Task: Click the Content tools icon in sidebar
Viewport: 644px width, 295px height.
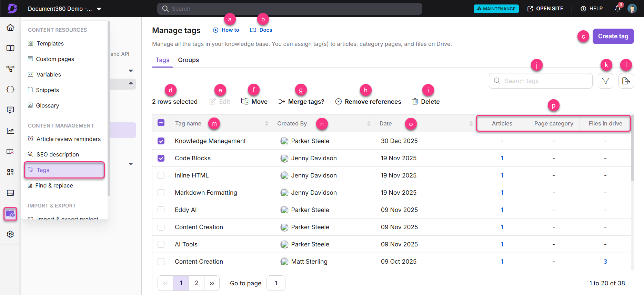Action: (10, 214)
